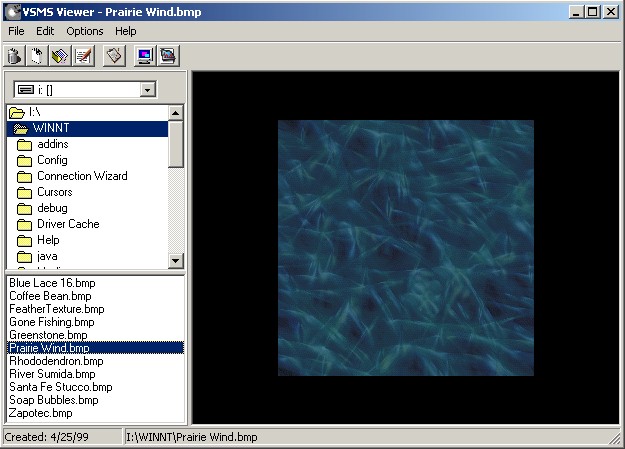
Task: Click the computer monitor toolbar icon
Action: coord(145,56)
